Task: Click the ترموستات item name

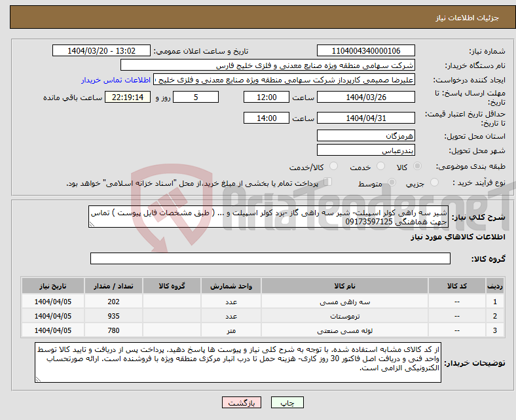Action: click(x=344, y=316)
